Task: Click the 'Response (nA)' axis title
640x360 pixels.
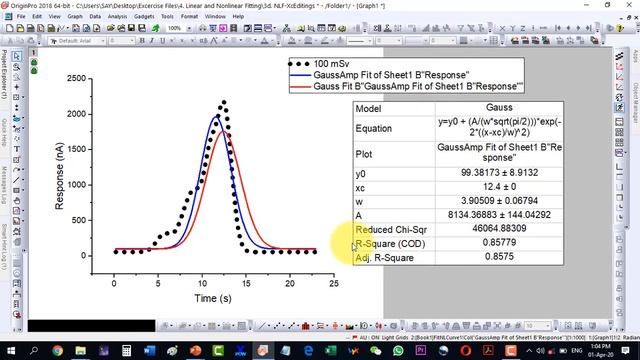Action: [60, 176]
